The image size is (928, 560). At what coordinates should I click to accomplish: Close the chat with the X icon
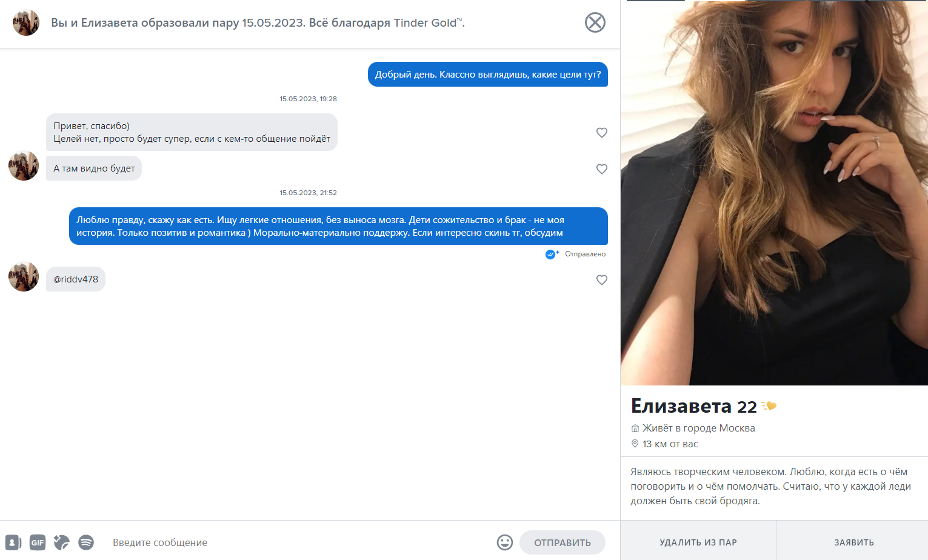[595, 22]
